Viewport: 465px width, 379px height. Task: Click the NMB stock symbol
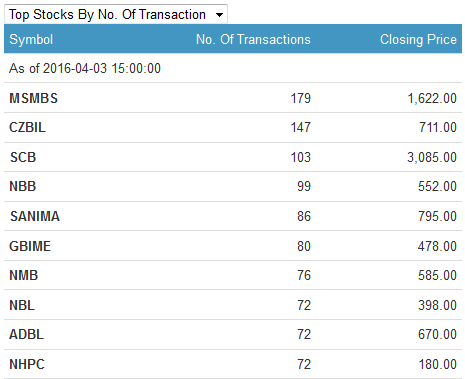[x=23, y=275]
